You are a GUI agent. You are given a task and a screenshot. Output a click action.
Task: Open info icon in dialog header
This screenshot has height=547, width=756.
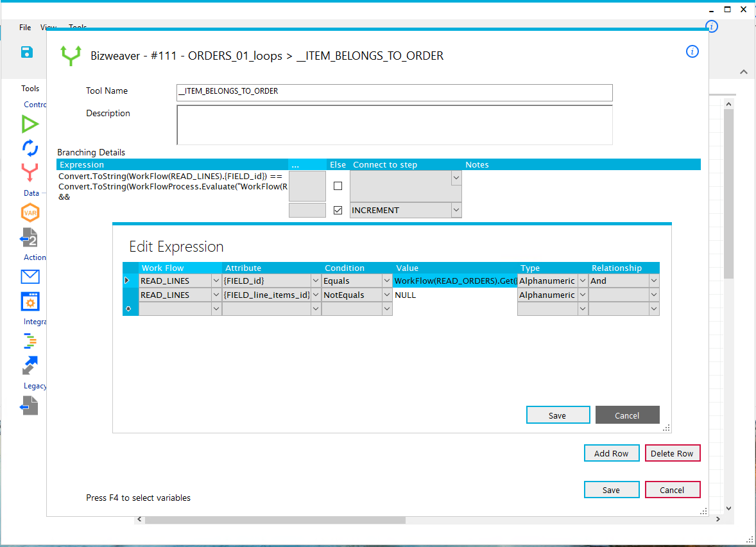tap(692, 51)
